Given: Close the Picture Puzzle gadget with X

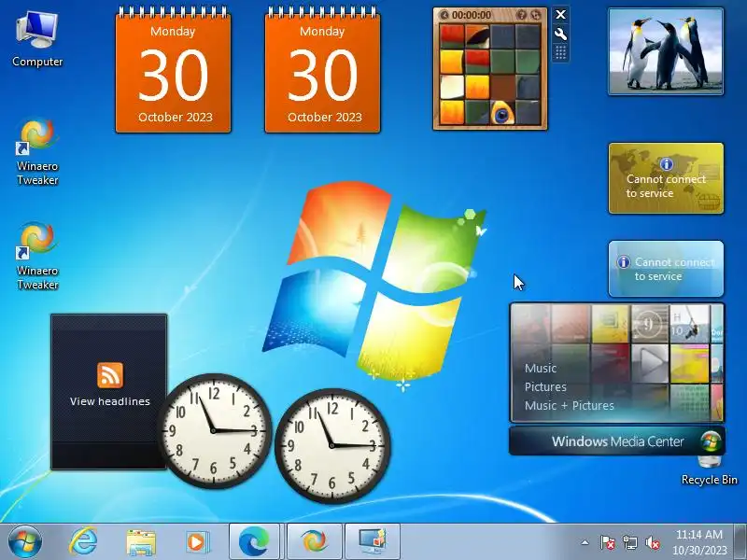Looking at the screenshot, I should 561,15.
